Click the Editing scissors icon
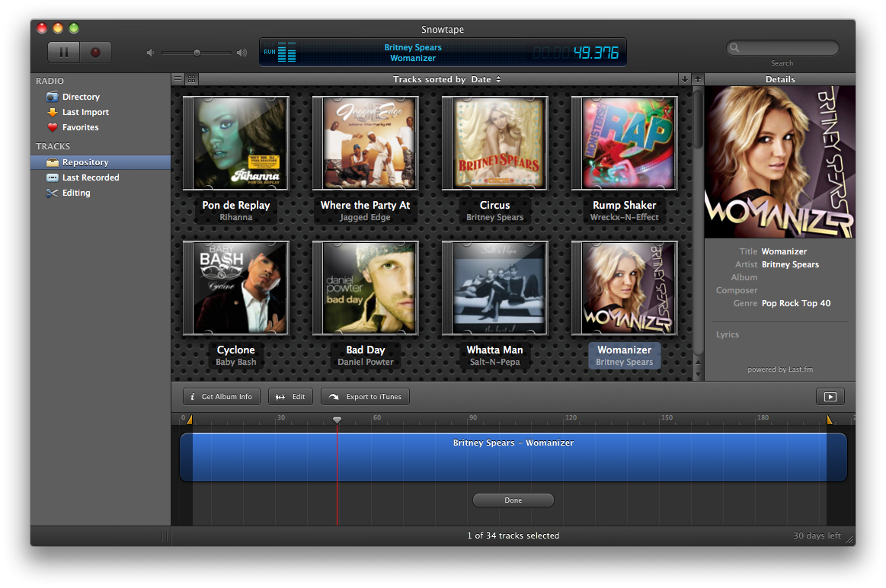 click(53, 193)
